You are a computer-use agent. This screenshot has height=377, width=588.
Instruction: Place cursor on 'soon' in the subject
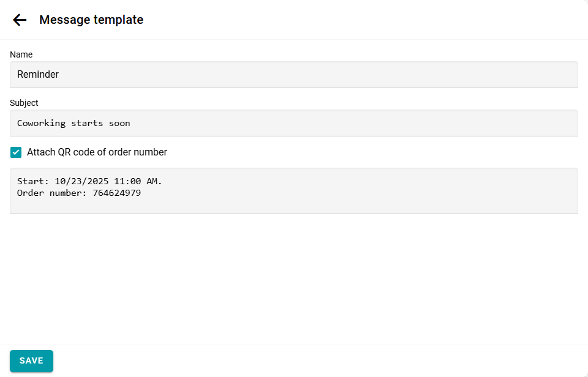(119, 123)
